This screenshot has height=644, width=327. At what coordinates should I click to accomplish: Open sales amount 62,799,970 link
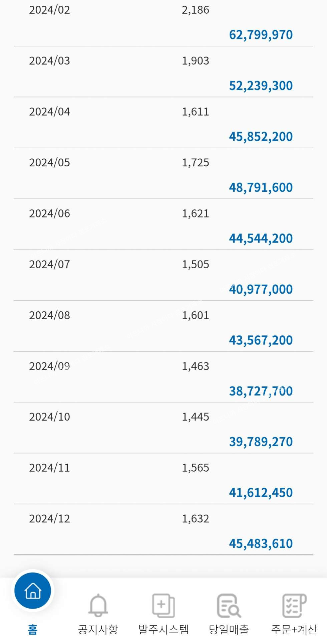pos(261,35)
